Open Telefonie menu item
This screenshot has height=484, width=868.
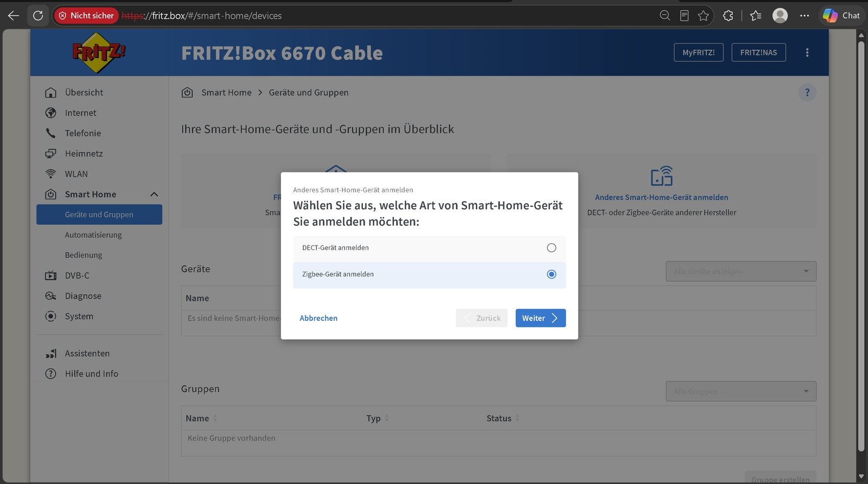[83, 133]
